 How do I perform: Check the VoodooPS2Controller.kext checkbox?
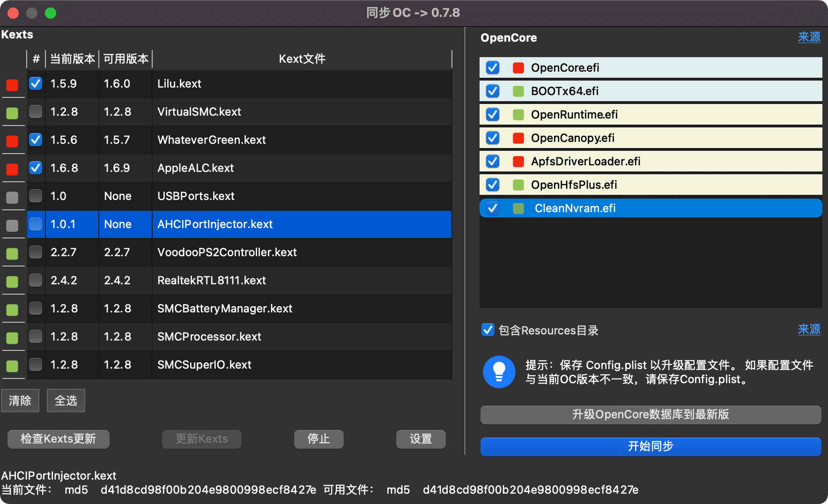(x=36, y=252)
